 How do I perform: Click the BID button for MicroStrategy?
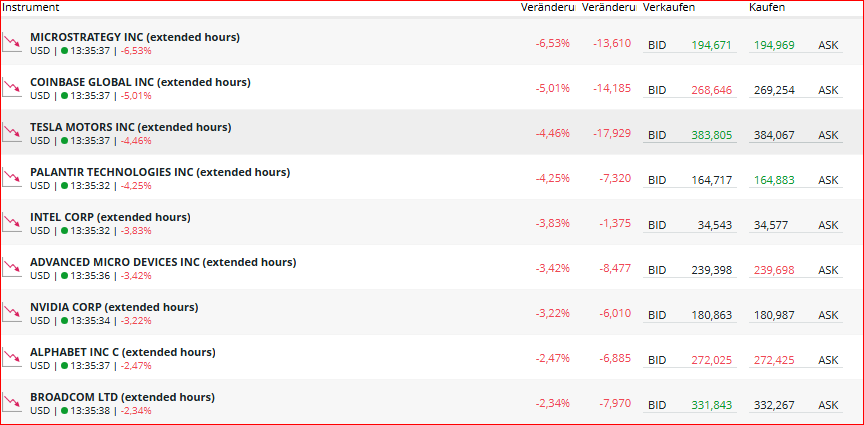(657, 45)
